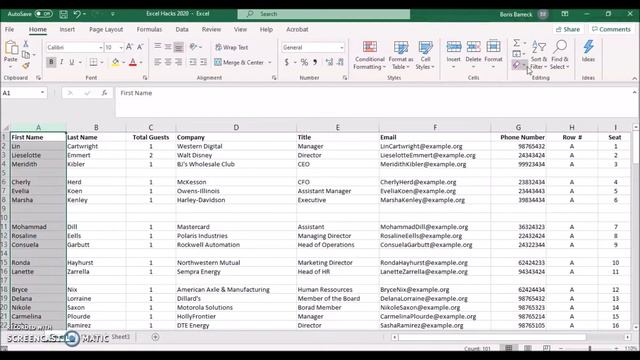Image resolution: width=640 pixels, height=360 pixels.
Task: Click the Accounting dollar format icon
Action: point(287,62)
